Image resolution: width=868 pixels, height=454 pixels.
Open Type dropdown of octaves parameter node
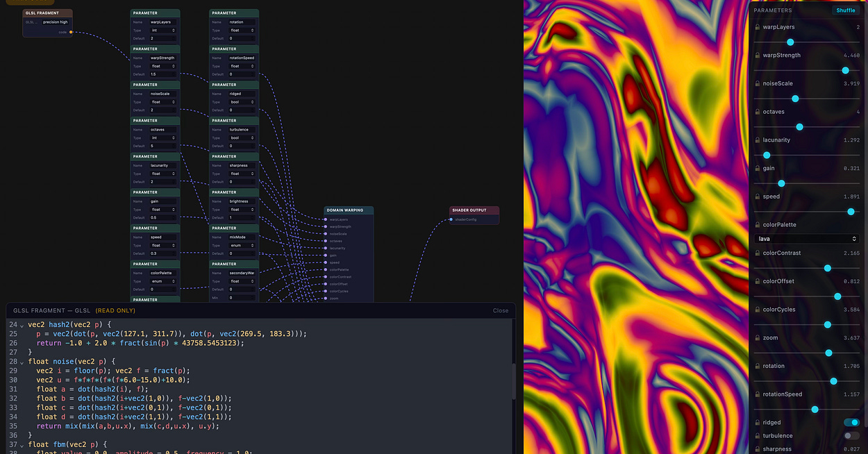[x=163, y=137]
